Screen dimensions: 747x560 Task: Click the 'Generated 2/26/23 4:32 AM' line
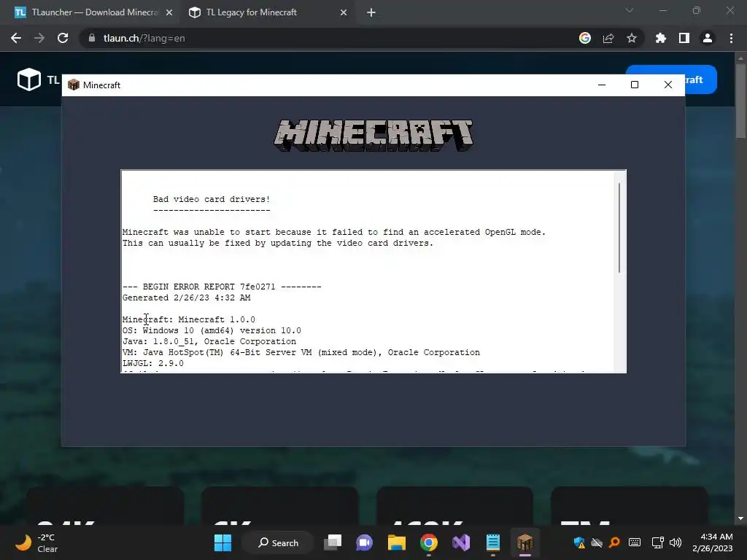pos(186,297)
